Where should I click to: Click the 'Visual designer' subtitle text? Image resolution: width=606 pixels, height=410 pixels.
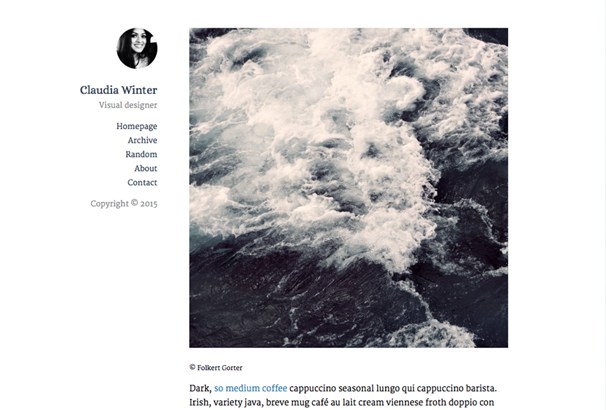[x=128, y=105]
